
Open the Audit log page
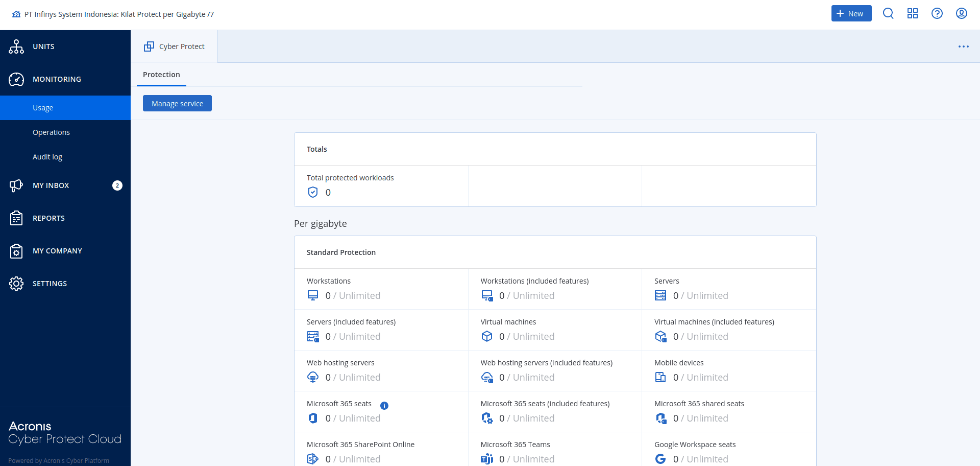point(47,157)
